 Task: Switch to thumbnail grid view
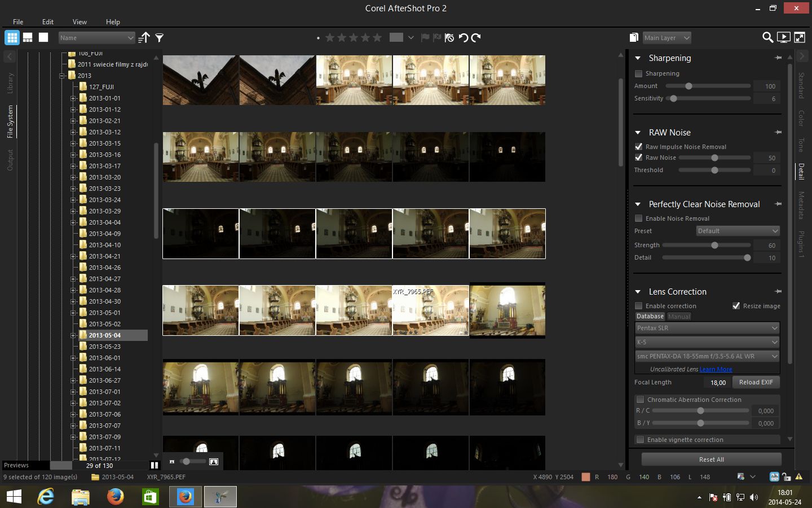click(x=12, y=38)
